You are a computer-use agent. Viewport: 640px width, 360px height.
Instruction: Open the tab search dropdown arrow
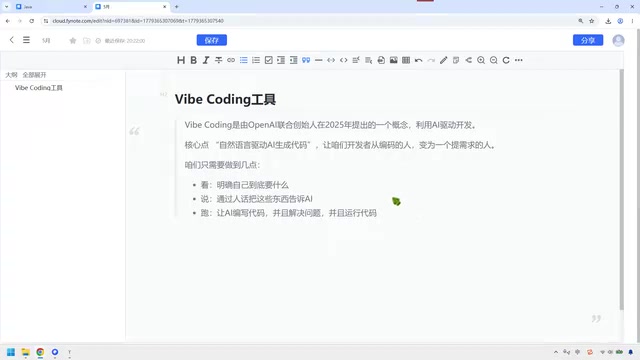(x=7, y=7)
